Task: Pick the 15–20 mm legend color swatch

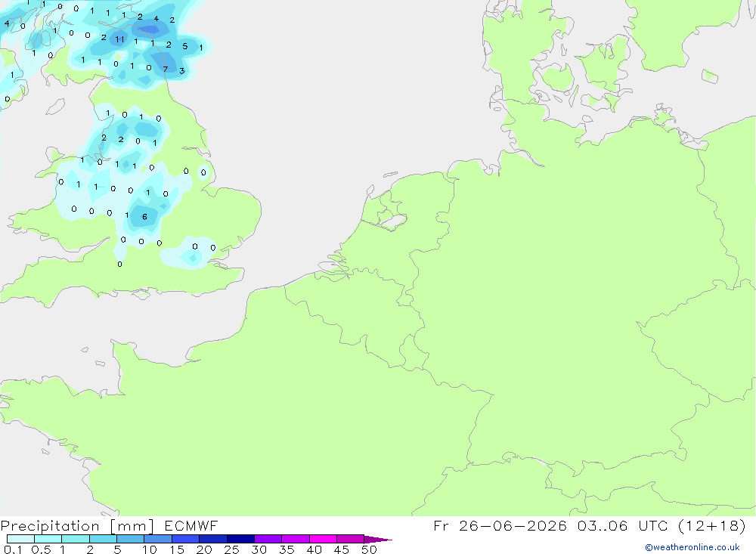Action: (186, 539)
